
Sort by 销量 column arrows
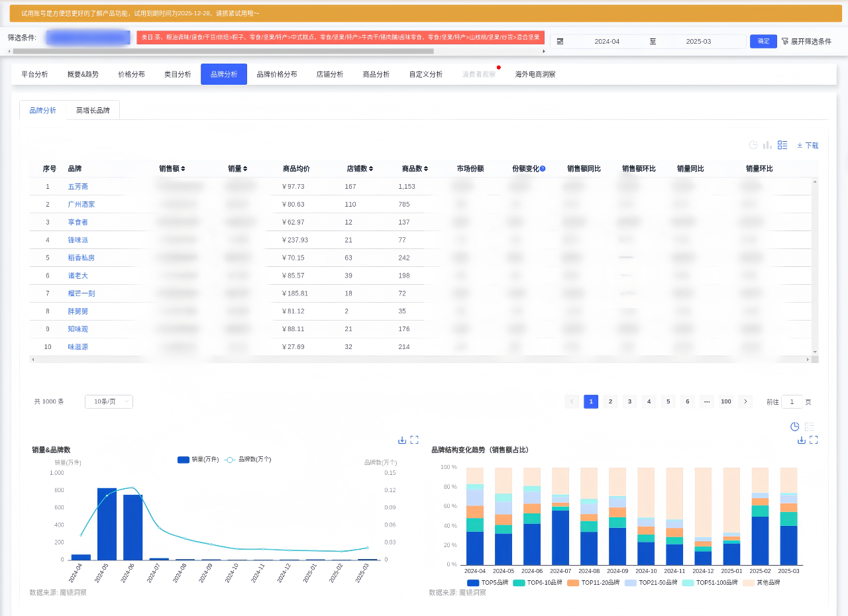[245, 169]
